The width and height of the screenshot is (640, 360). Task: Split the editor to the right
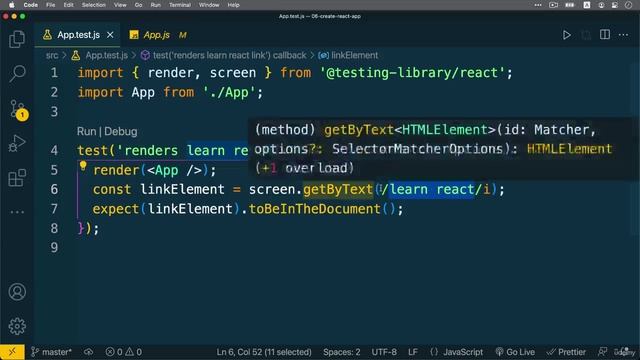[605, 35]
